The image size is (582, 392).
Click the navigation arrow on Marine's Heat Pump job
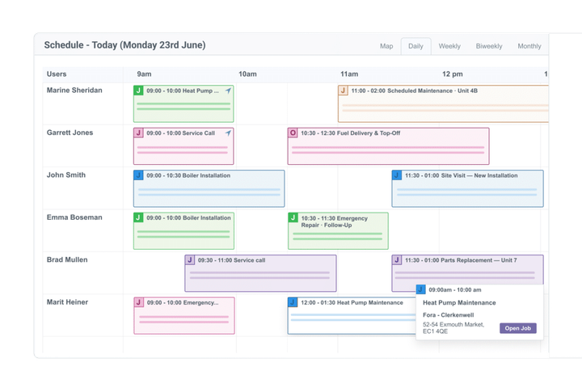[x=228, y=91]
